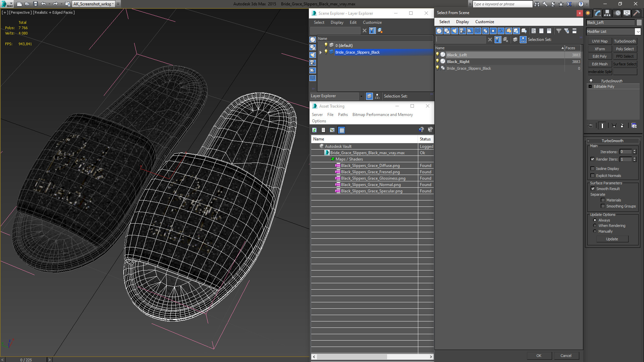
Task: Toggle Display Geometry filter in Select From Scene
Action: tap(439, 31)
